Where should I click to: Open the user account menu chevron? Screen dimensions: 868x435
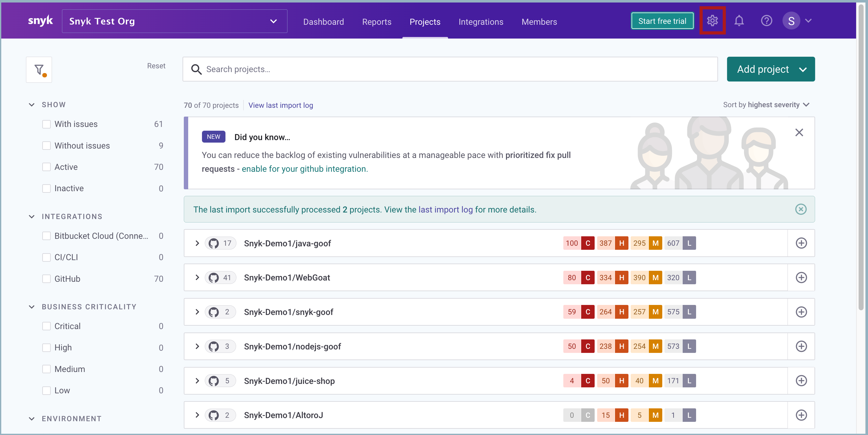pos(808,21)
